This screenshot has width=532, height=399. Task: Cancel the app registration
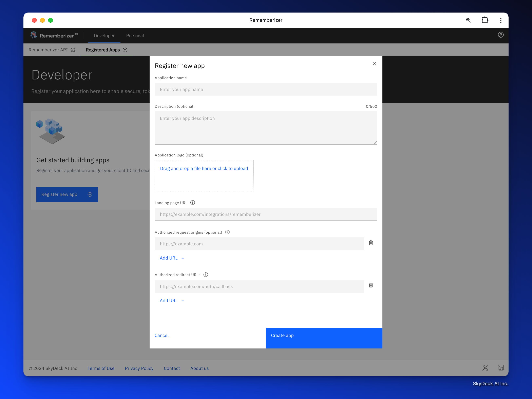point(162,335)
